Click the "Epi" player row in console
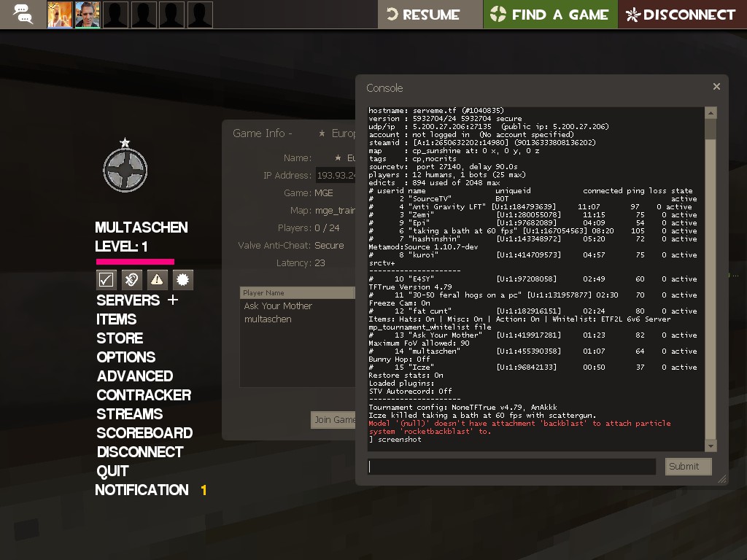 tap(533, 223)
